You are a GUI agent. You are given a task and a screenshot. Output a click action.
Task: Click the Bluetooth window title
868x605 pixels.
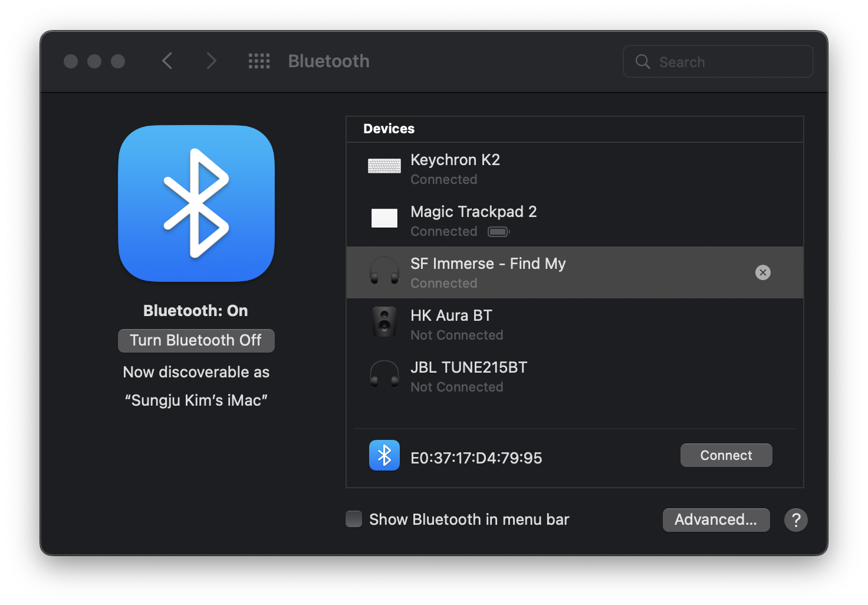(x=329, y=61)
